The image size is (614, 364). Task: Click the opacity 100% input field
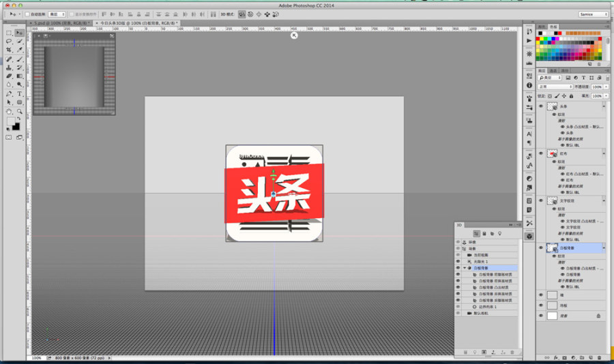coord(597,87)
